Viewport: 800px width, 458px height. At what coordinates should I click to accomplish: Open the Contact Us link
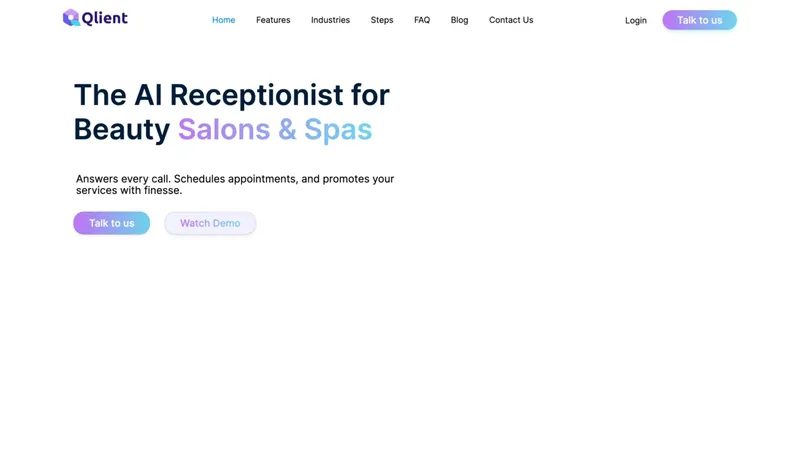511,20
